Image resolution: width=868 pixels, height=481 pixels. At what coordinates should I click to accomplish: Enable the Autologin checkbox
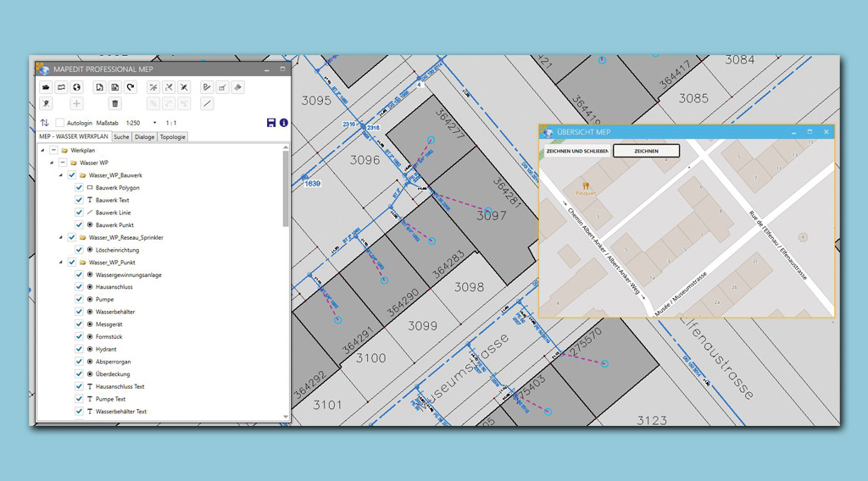coord(60,123)
